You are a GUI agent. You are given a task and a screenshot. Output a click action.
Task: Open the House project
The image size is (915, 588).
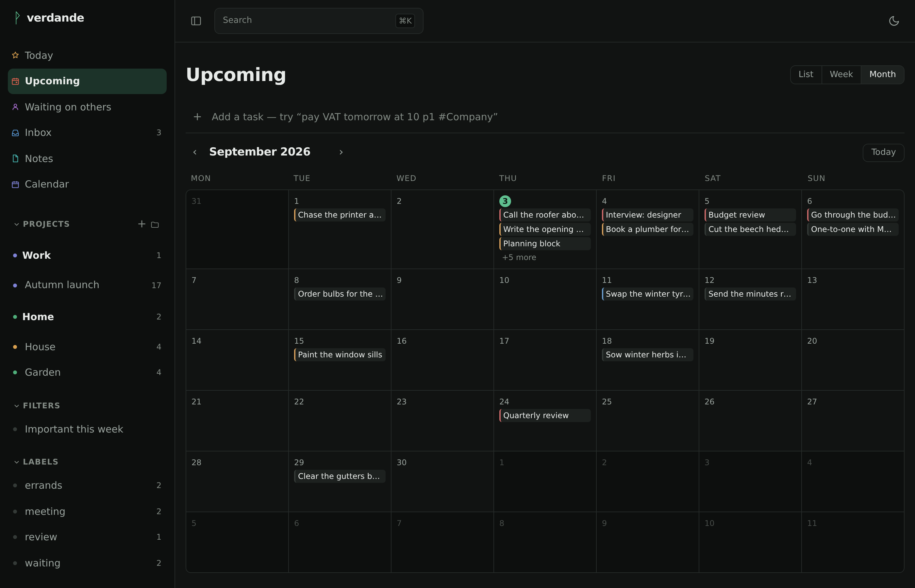point(87,347)
